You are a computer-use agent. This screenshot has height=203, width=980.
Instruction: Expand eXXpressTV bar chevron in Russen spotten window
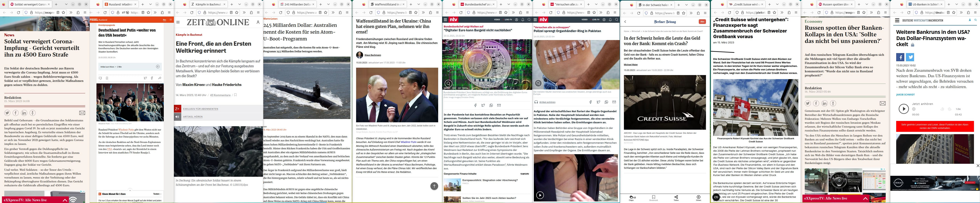coord(865,198)
